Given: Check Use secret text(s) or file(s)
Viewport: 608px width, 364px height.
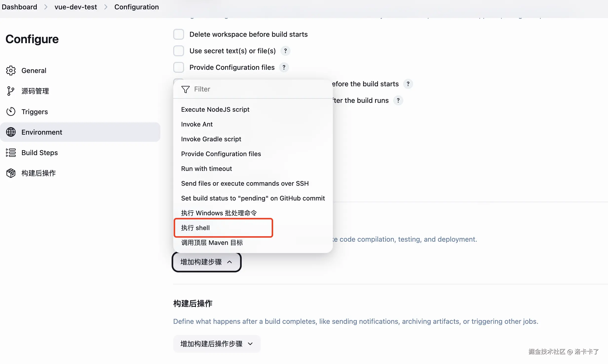Looking at the screenshot, I should (x=178, y=51).
